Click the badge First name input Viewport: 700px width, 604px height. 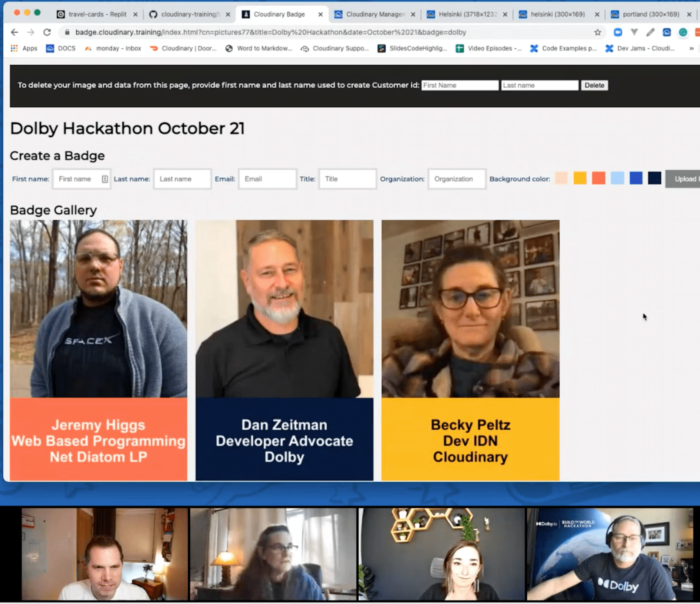(81, 179)
